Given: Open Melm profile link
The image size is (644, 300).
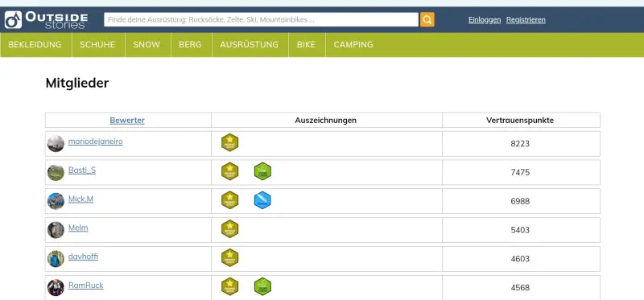Looking at the screenshot, I should pyautogui.click(x=78, y=228).
